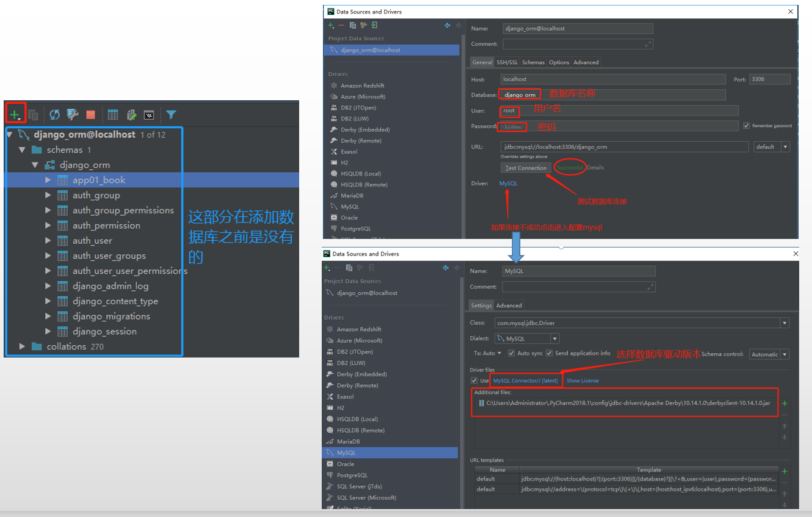Screen dimensions: 812x517
Task: Expand the app01_book table node
Action: [48, 180]
